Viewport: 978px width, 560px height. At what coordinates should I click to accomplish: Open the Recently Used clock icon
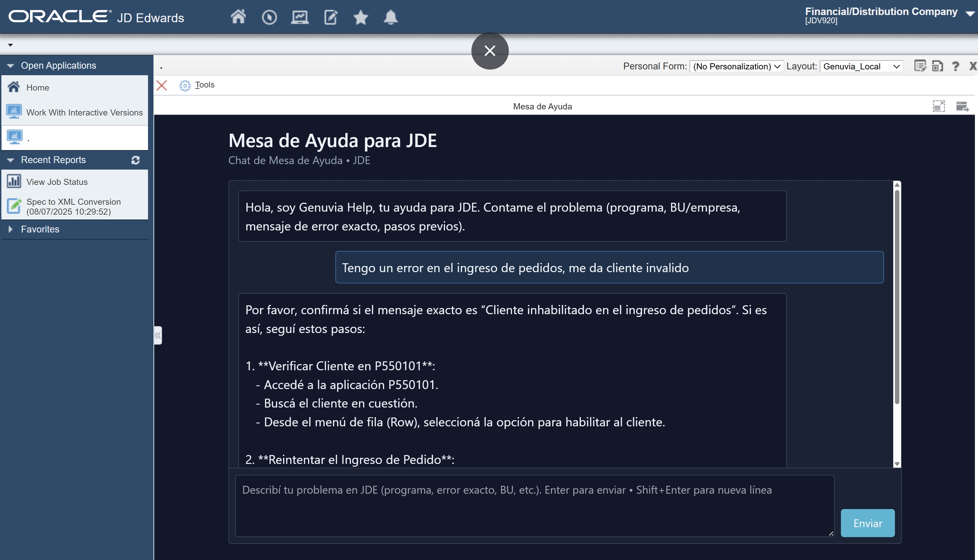pos(269,17)
